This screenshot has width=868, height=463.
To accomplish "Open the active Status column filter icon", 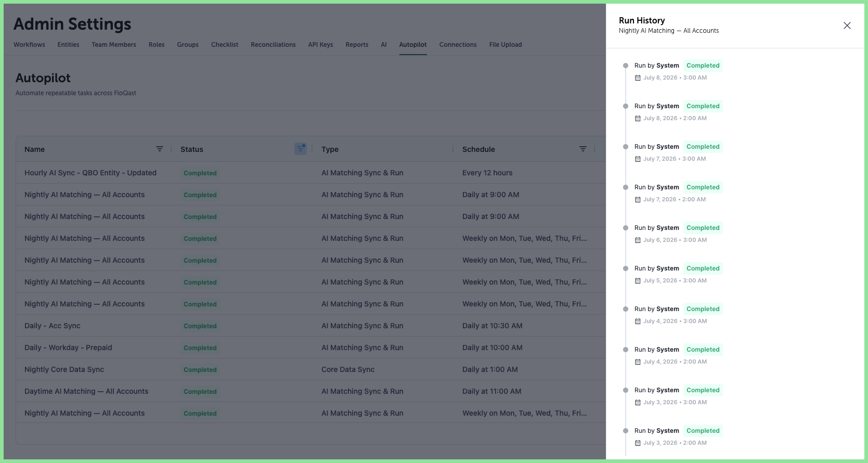I will (301, 149).
